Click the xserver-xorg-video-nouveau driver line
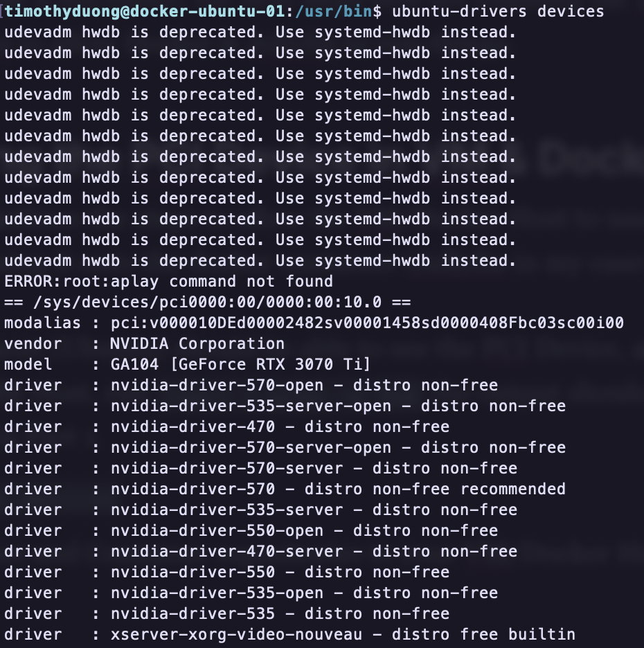This screenshot has width=644, height=648. pos(289,634)
